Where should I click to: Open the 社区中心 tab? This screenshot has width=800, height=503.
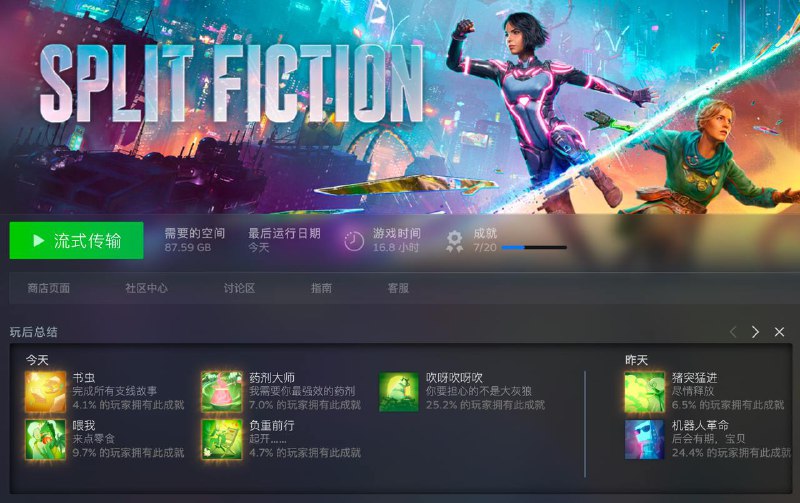(x=146, y=288)
